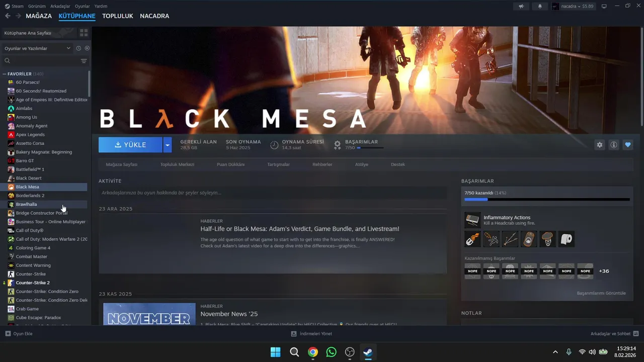Click the gear icon beside Başarımlar

[338, 145]
